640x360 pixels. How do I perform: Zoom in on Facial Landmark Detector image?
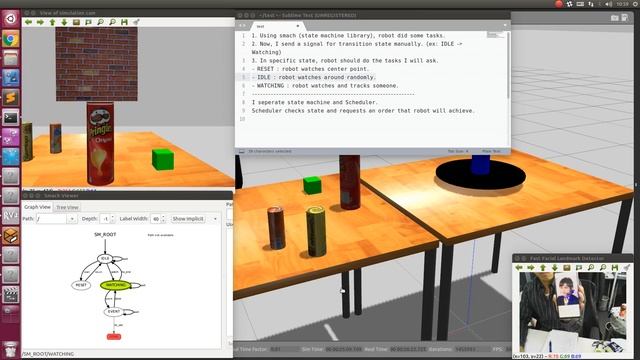pyautogui.click(x=591, y=268)
